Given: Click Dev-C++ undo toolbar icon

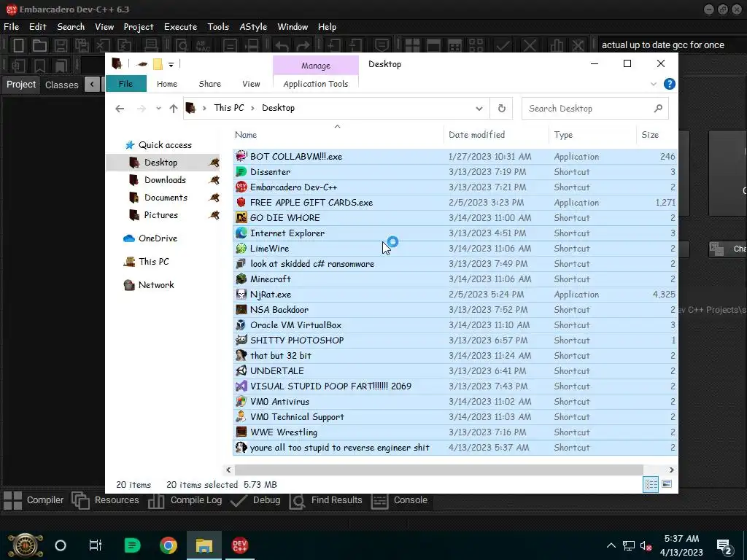Looking at the screenshot, I should (282, 46).
